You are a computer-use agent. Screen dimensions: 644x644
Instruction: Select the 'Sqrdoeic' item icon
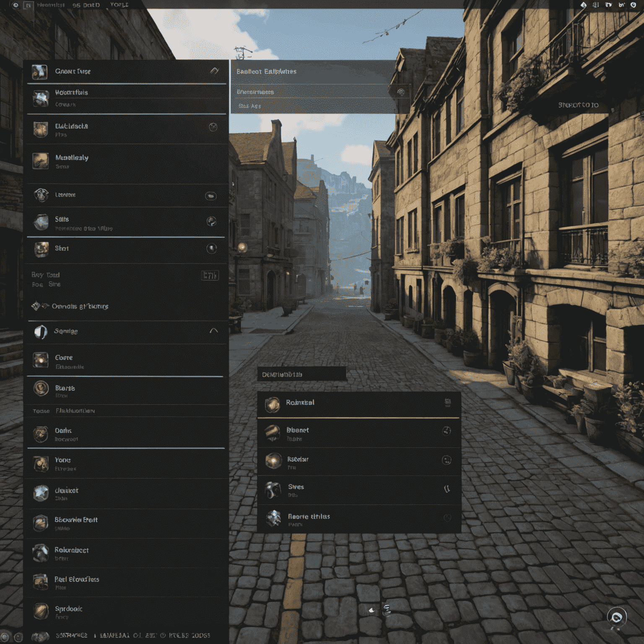41,611
